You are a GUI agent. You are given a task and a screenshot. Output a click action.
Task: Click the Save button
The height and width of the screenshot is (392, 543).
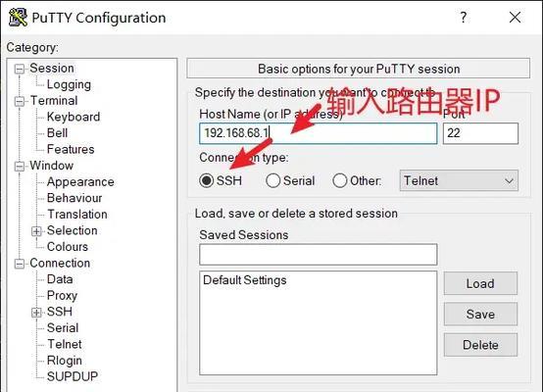tap(480, 314)
